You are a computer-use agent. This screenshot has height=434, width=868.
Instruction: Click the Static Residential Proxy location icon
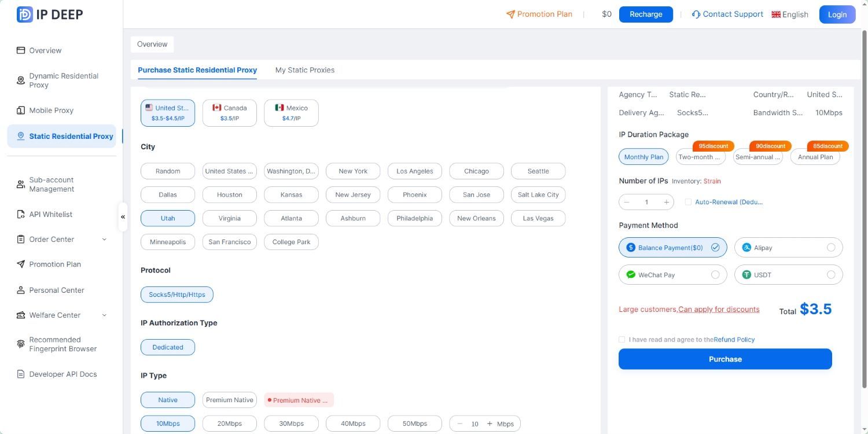coord(21,136)
